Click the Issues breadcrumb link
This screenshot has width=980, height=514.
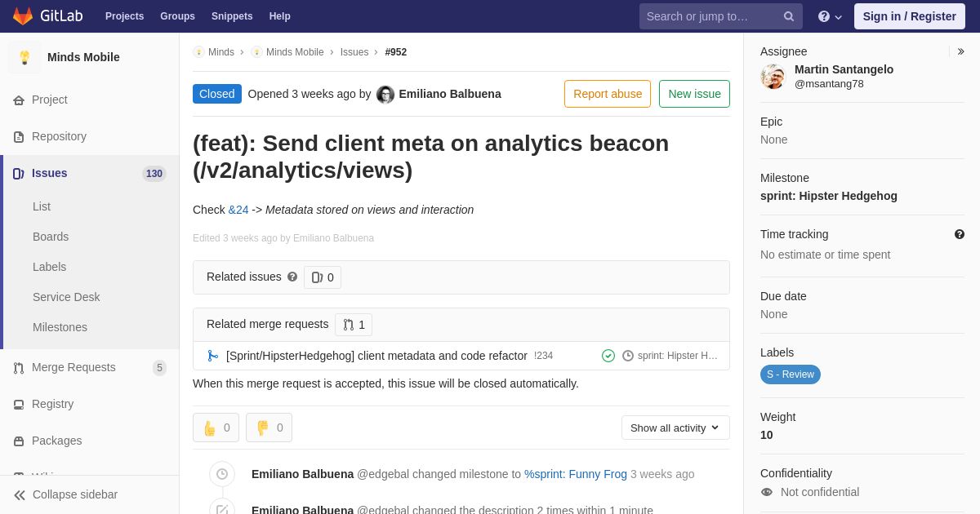coord(354,52)
